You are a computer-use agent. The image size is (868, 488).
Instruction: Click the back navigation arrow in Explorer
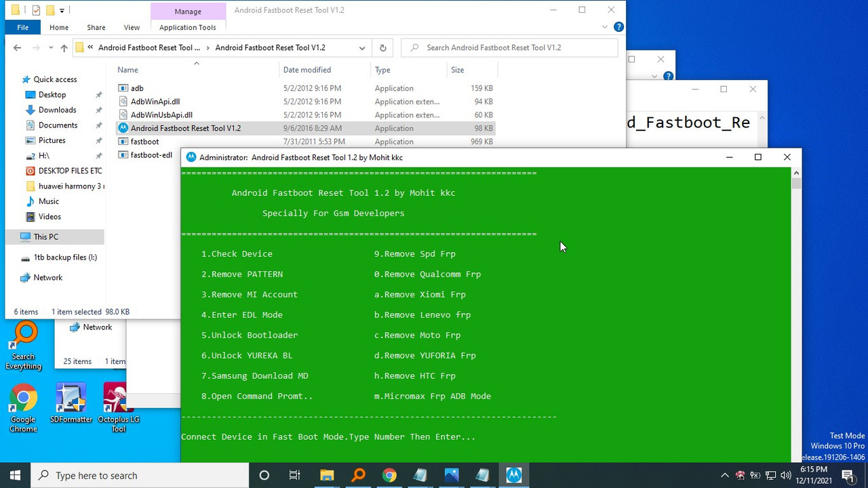pyautogui.click(x=17, y=47)
